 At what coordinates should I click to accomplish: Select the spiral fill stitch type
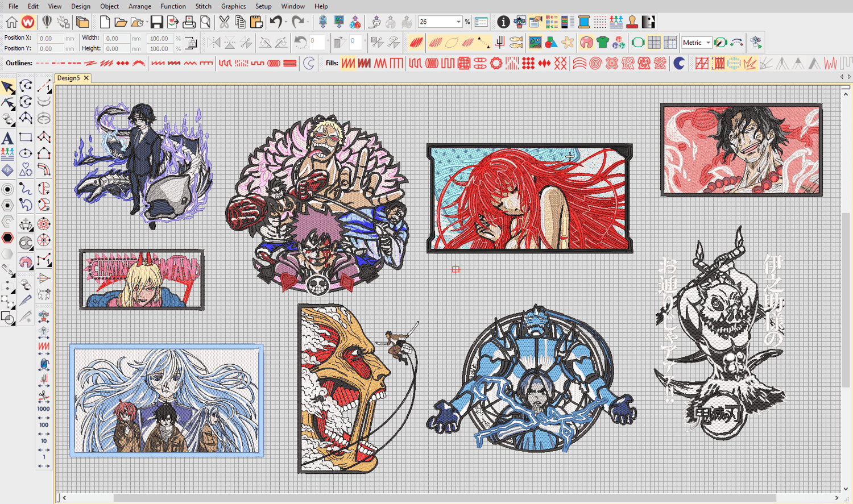[x=595, y=63]
